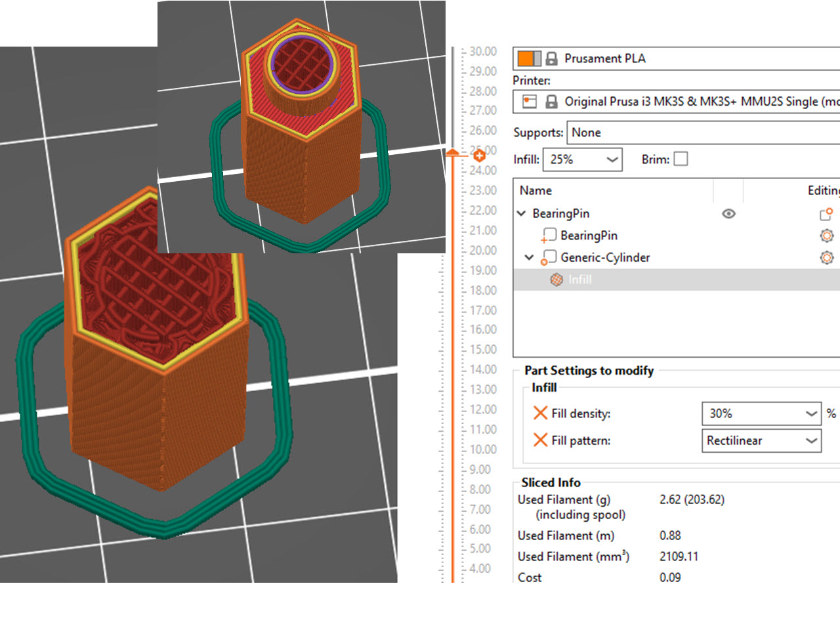Screen dimensions: 840x630
Task: Click the Used Filament volume value 2109.11
Action: (x=679, y=556)
